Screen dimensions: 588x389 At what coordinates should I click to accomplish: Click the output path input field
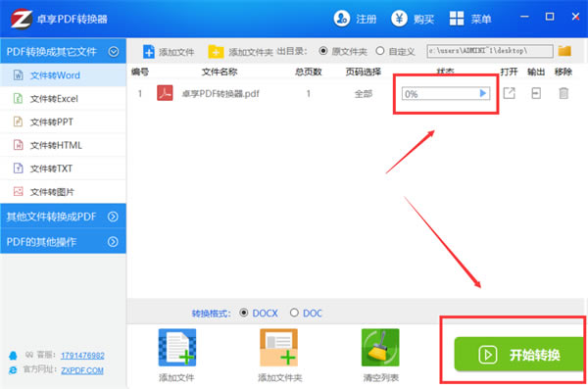pos(490,51)
